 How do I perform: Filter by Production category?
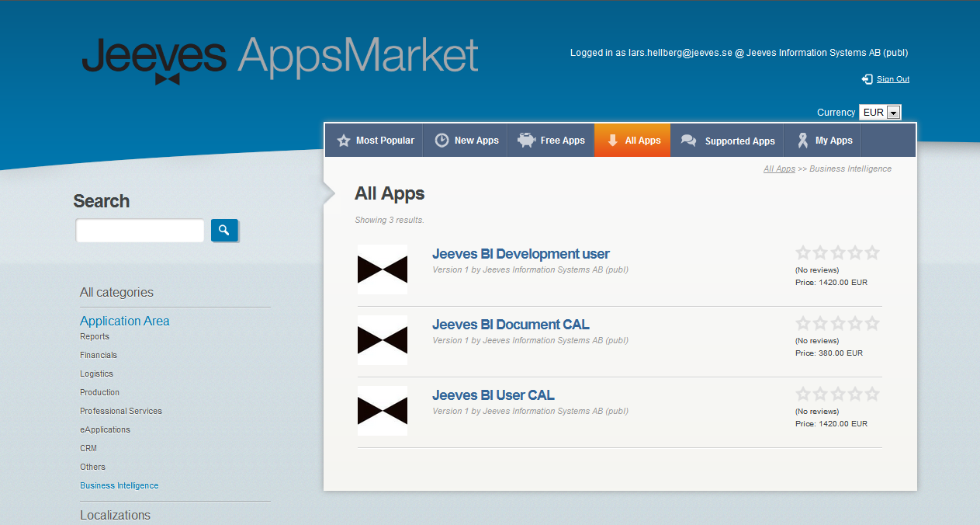point(100,392)
